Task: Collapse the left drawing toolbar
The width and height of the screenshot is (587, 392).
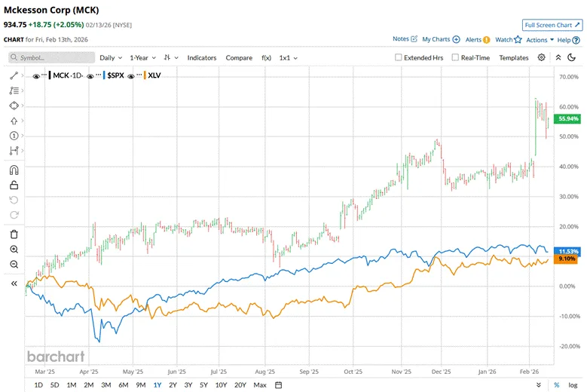Action: 14,283
